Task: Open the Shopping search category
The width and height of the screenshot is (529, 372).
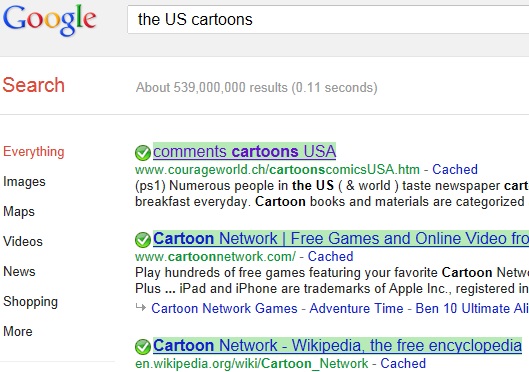Action: [x=30, y=302]
